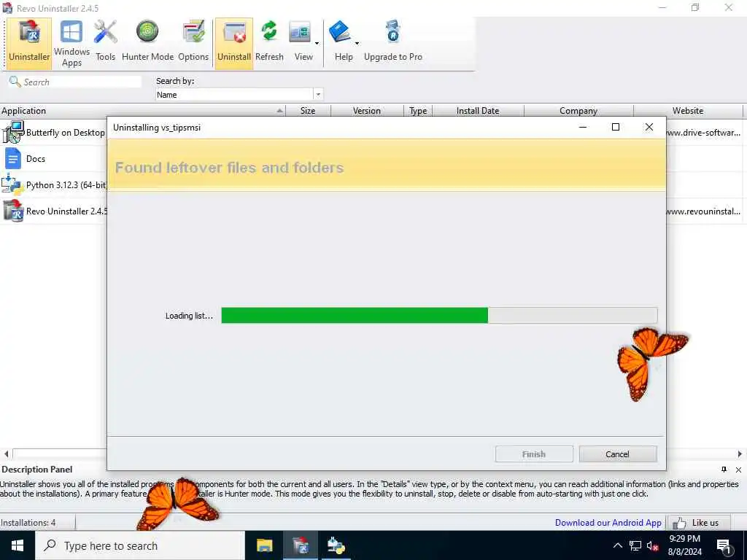Click the Python app icon in list
The width and height of the screenshot is (747, 560).
(x=13, y=184)
